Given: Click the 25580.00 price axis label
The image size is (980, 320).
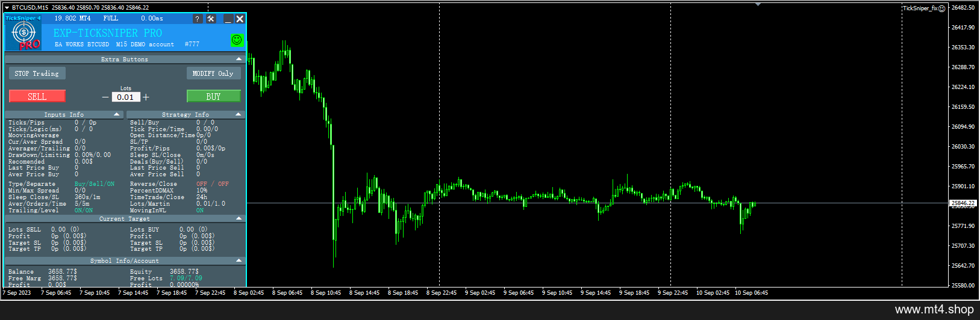Looking at the screenshot, I should tap(963, 286).
